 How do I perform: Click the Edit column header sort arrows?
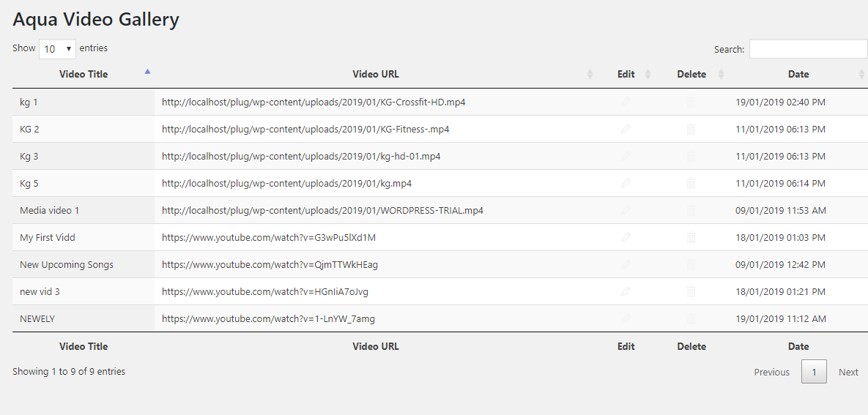pyautogui.click(x=648, y=74)
